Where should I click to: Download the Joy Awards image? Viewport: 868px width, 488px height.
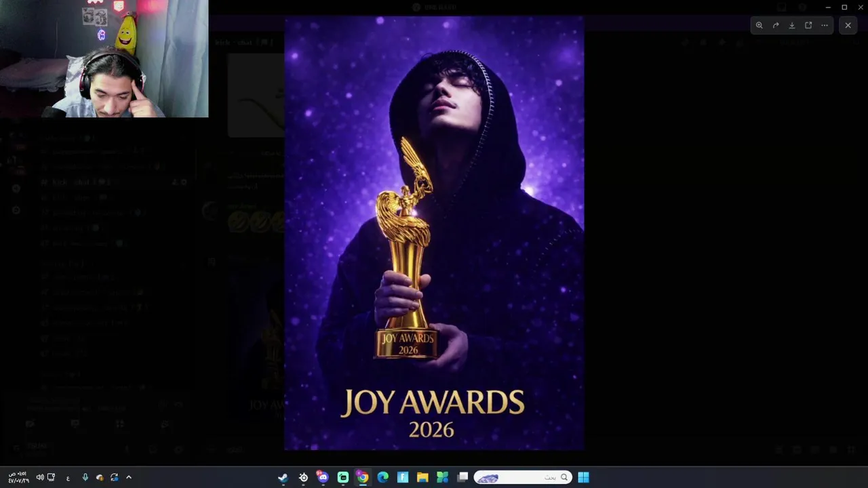(x=792, y=25)
